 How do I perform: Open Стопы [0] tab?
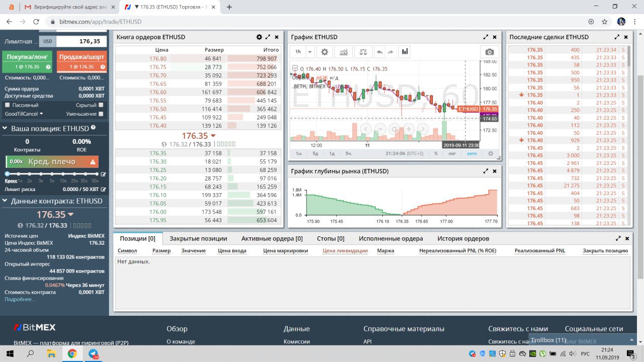coord(331,238)
